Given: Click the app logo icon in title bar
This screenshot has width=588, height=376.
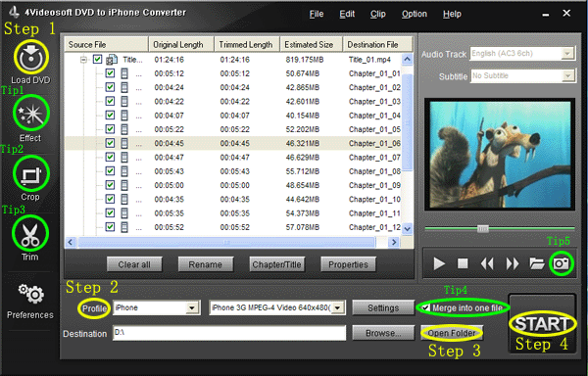Looking at the screenshot, I should [x=15, y=12].
